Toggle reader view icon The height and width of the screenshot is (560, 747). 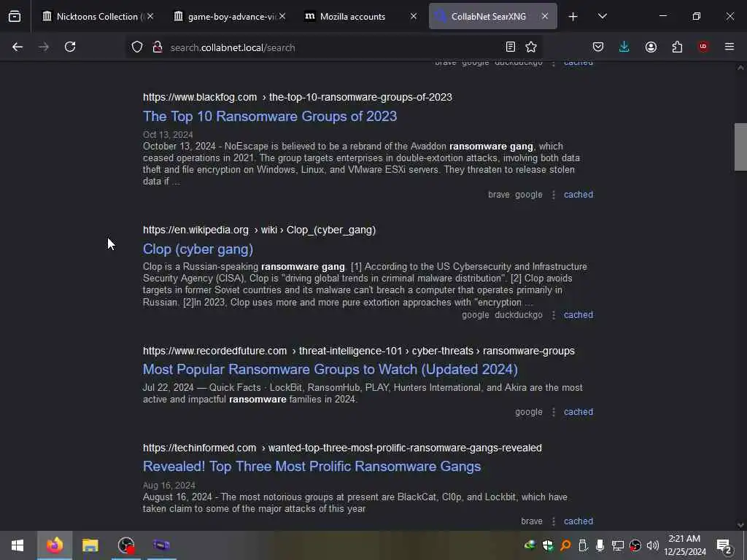click(510, 47)
